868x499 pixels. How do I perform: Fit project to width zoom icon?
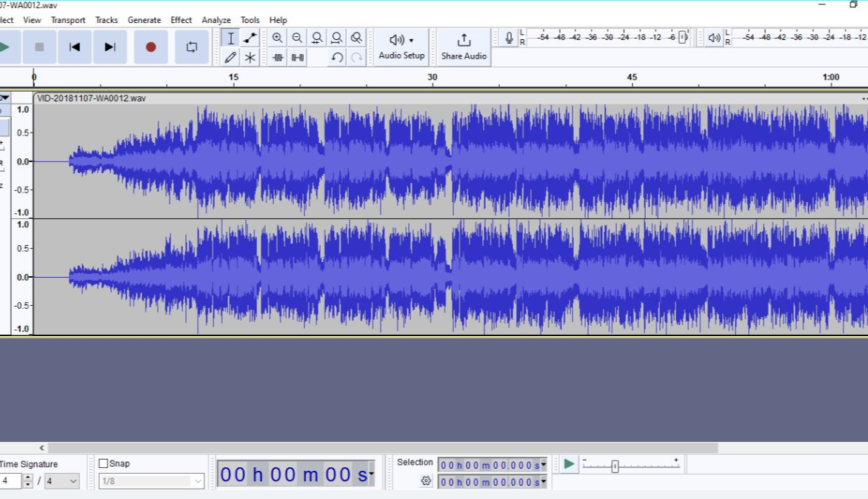pyautogui.click(x=336, y=38)
